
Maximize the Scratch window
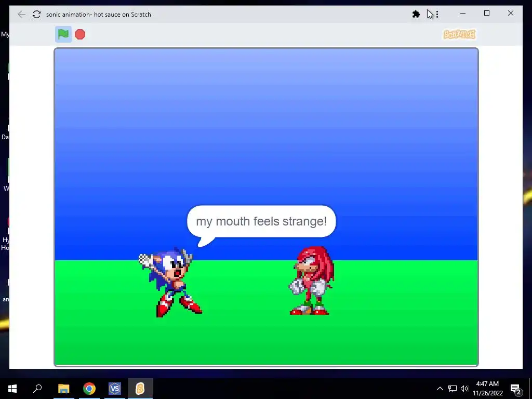tap(486, 14)
